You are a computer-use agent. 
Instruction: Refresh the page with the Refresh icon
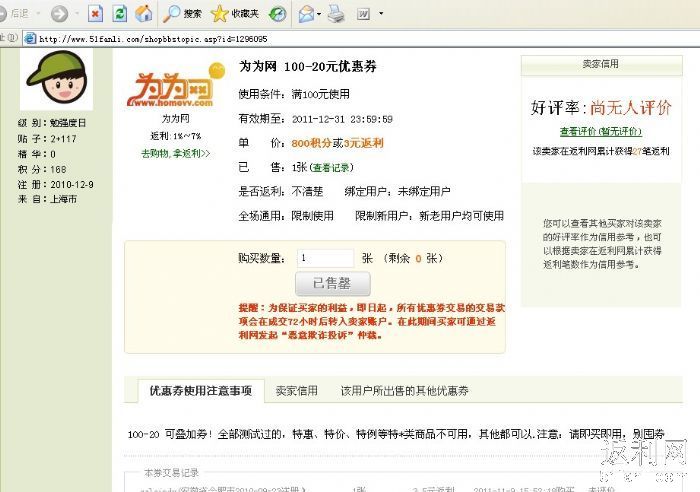point(119,13)
